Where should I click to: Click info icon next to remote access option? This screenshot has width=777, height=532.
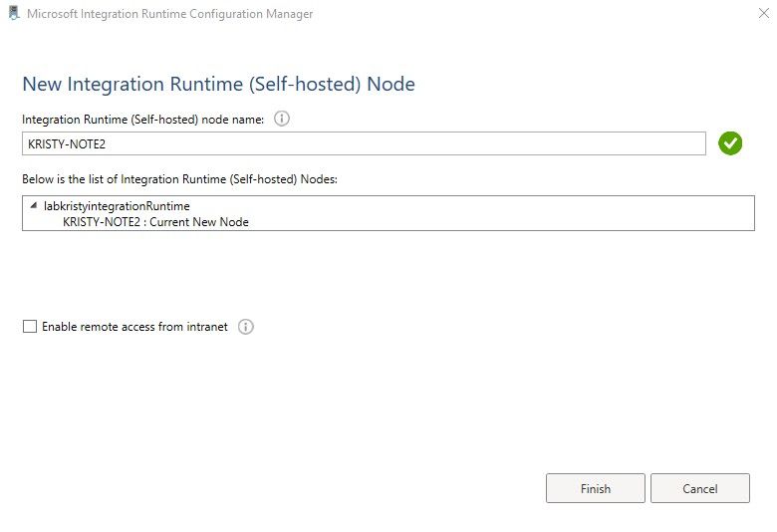[246, 327]
